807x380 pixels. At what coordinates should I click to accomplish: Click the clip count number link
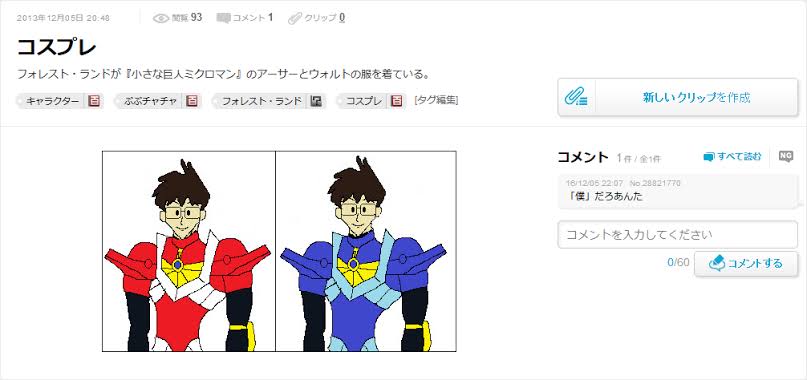(342, 18)
